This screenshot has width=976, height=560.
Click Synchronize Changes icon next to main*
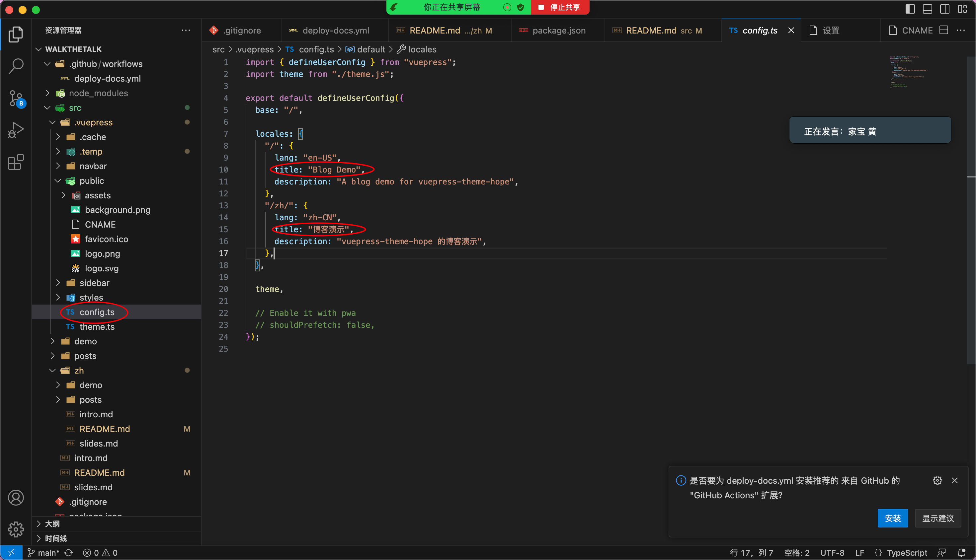68,553
